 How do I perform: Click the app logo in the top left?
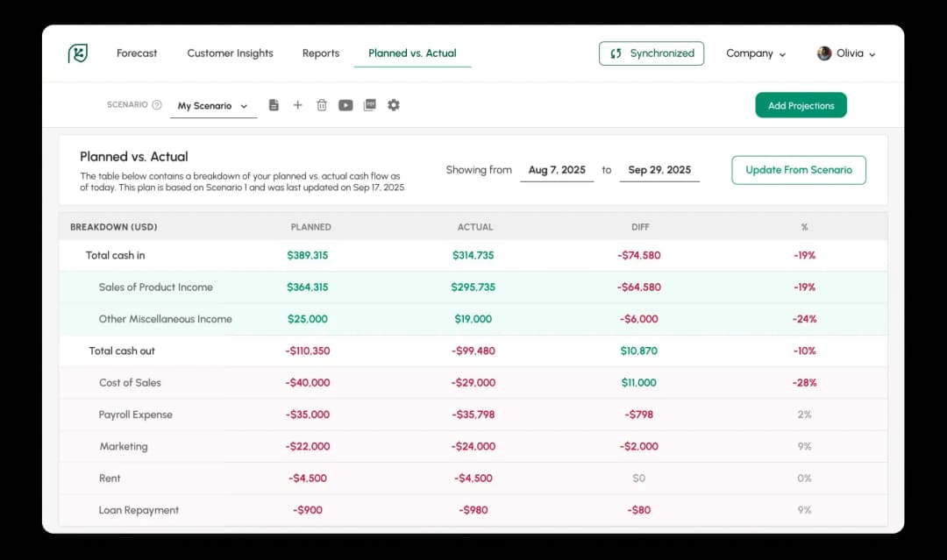click(x=76, y=53)
